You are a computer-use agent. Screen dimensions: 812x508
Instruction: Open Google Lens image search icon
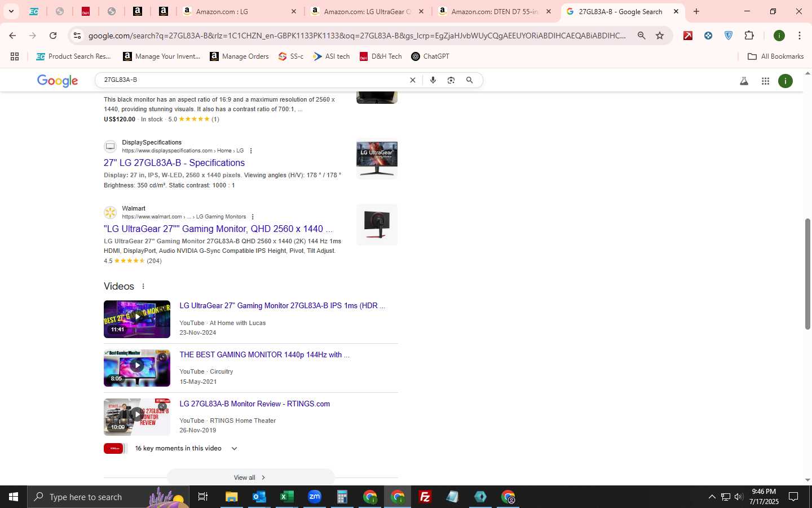click(451, 80)
